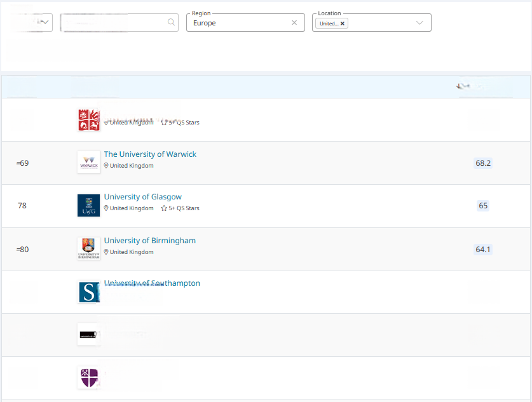Expand the Location dropdown chevron
The image size is (532, 402).
tap(419, 23)
